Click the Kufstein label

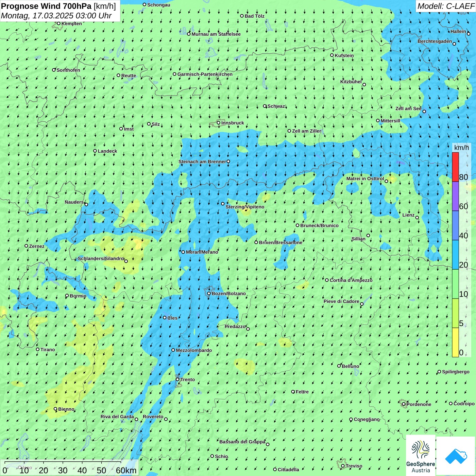point(344,55)
